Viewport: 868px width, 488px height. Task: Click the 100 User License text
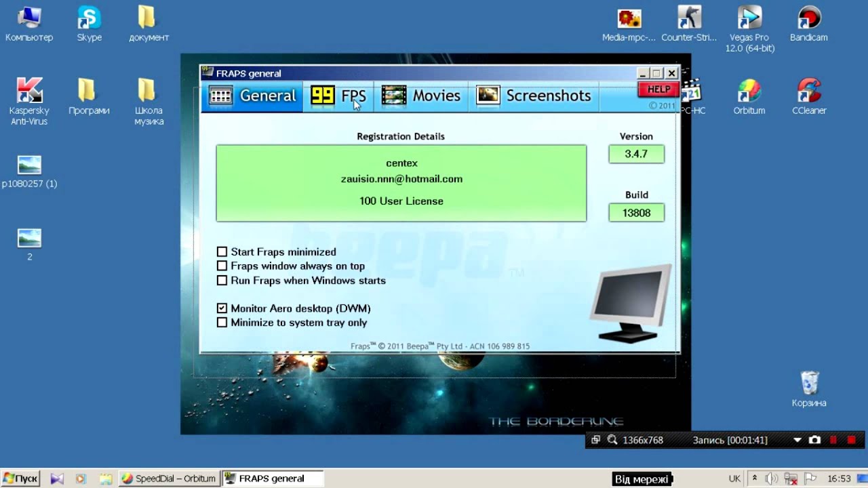(x=401, y=201)
